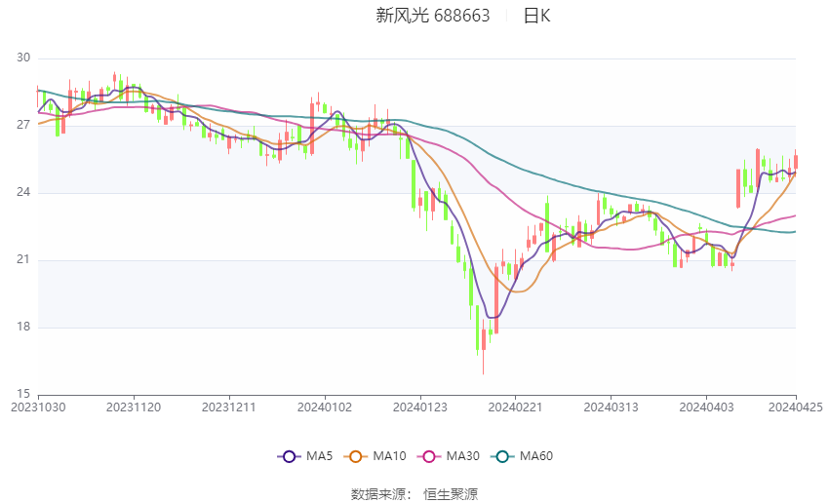Screen dimensions: 829x504
Task: Click the 15 price axis label
Action: tap(23, 394)
